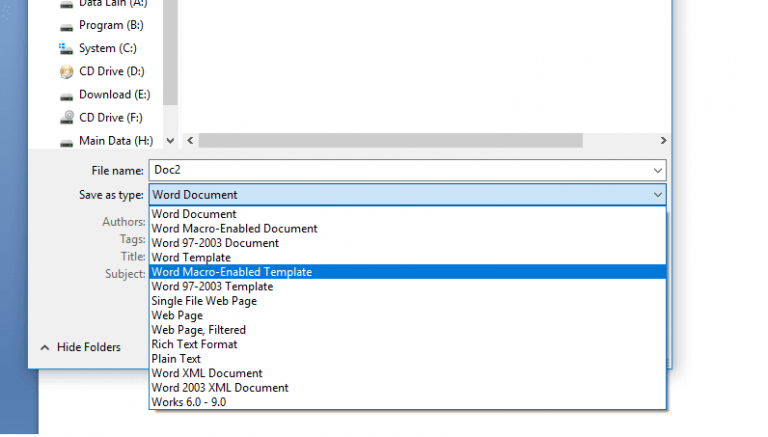Click the Program (B:) drive icon
Viewport: 768px width, 437px height.
66,27
